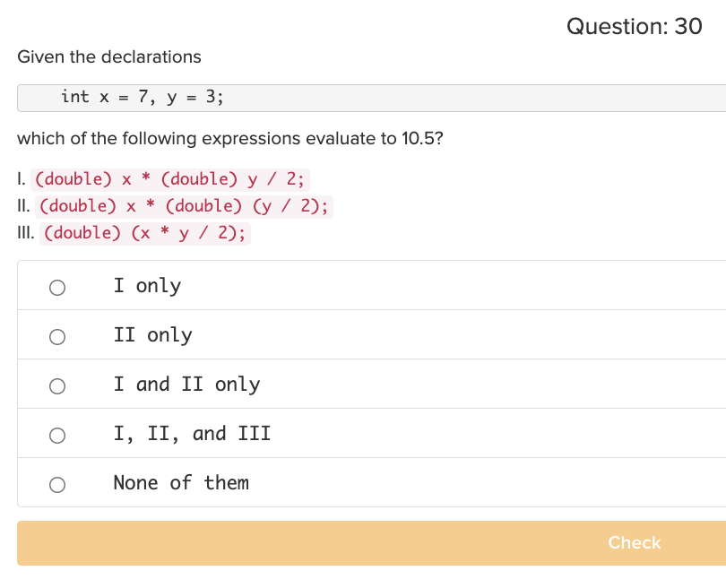The width and height of the screenshot is (726, 588).
Task: Pick the 'I, II, and III' radio button
Action: click(57, 436)
